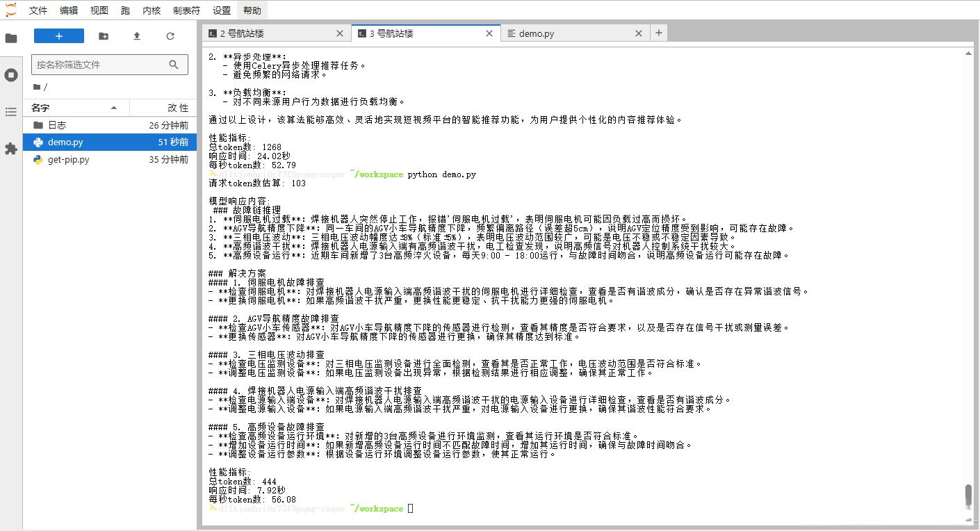Open the 内核 kernel menu

(x=151, y=10)
